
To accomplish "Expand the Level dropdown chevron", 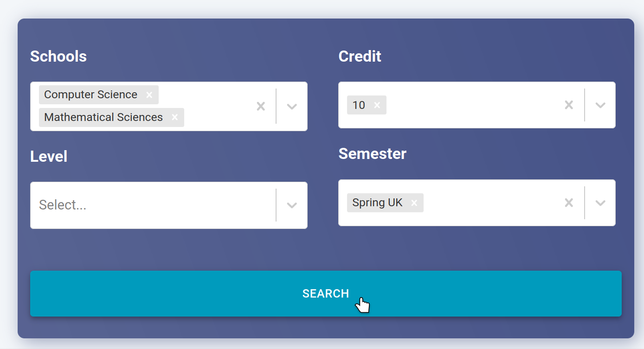I will (x=292, y=205).
